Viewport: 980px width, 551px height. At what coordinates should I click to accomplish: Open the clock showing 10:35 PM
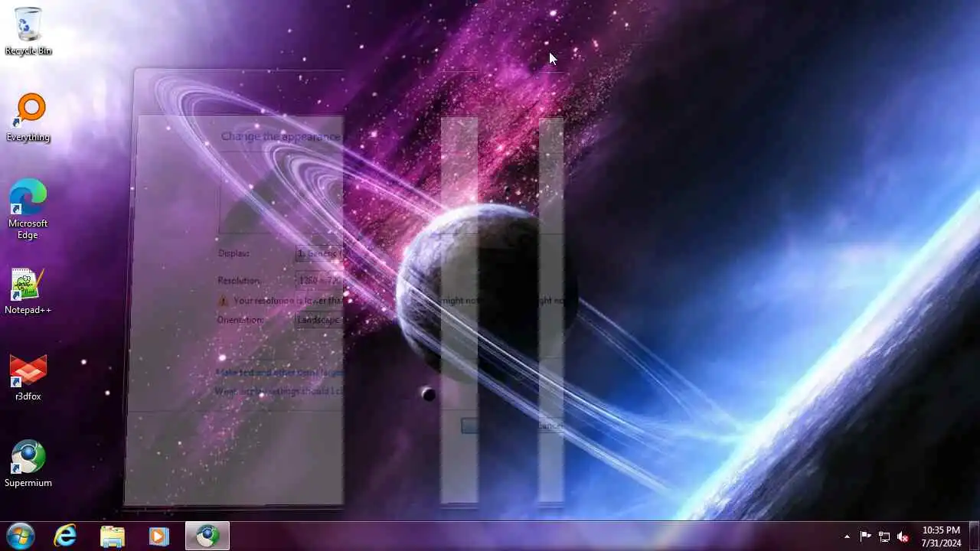[x=941, y=536]
